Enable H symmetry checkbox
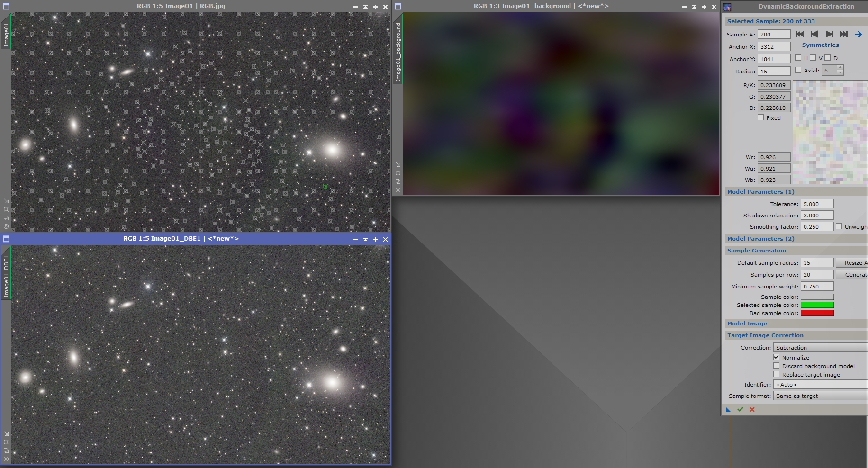 point(798,58)
